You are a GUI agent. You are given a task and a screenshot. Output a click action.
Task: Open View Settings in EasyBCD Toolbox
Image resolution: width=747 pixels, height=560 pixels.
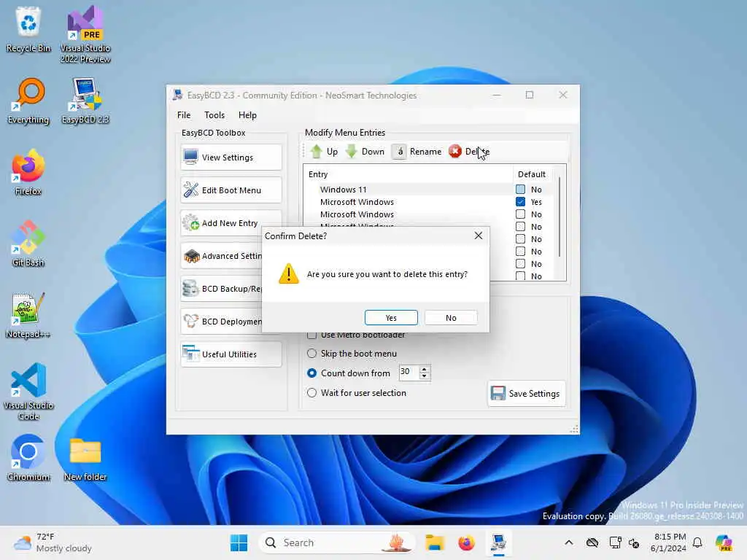[231, 157]
